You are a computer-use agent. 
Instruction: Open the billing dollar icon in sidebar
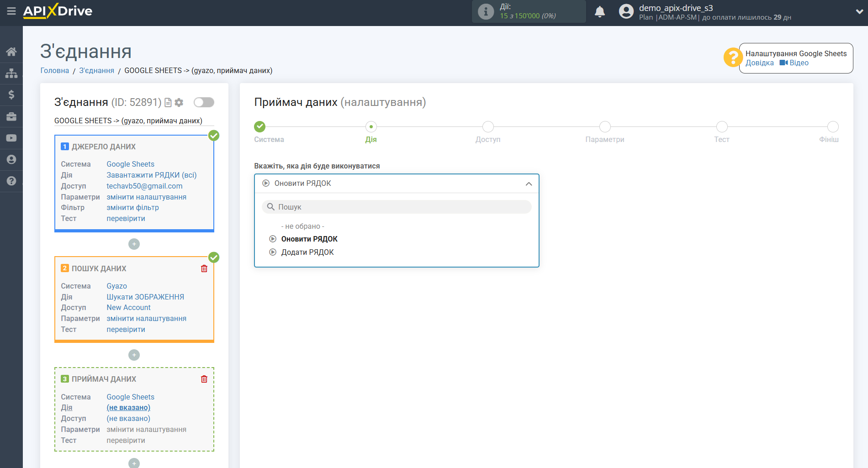pos(11,95)
